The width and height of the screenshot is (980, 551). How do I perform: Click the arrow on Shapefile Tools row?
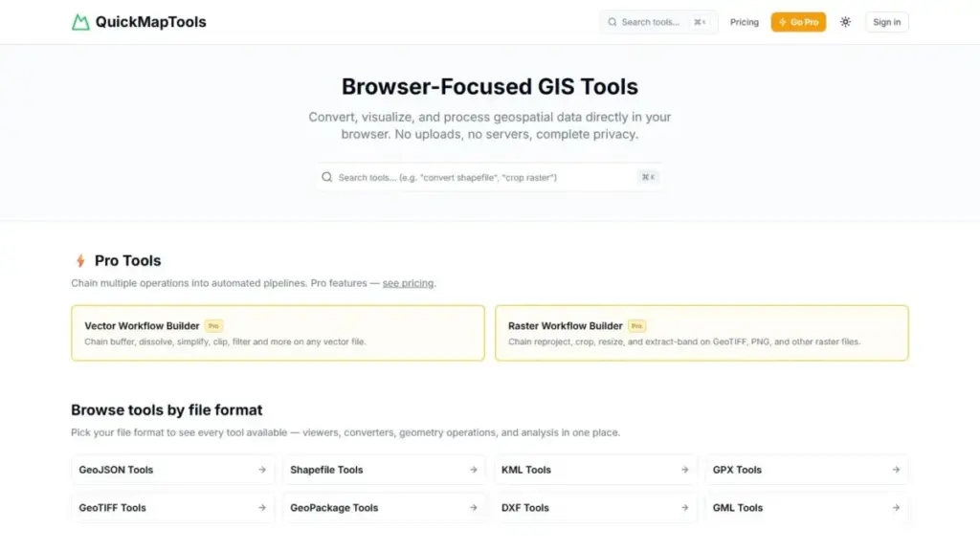(x=473, y=470)
